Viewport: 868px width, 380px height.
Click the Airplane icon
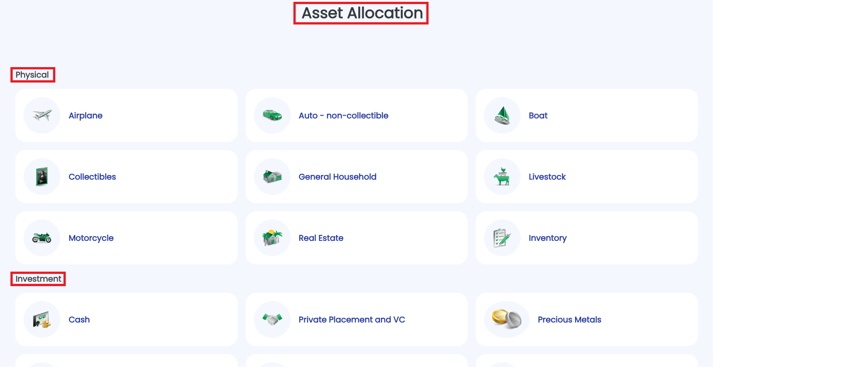(42, 116)
